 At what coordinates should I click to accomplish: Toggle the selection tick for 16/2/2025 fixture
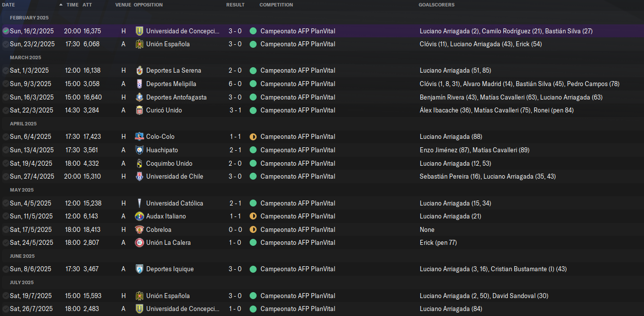(5, 31)
